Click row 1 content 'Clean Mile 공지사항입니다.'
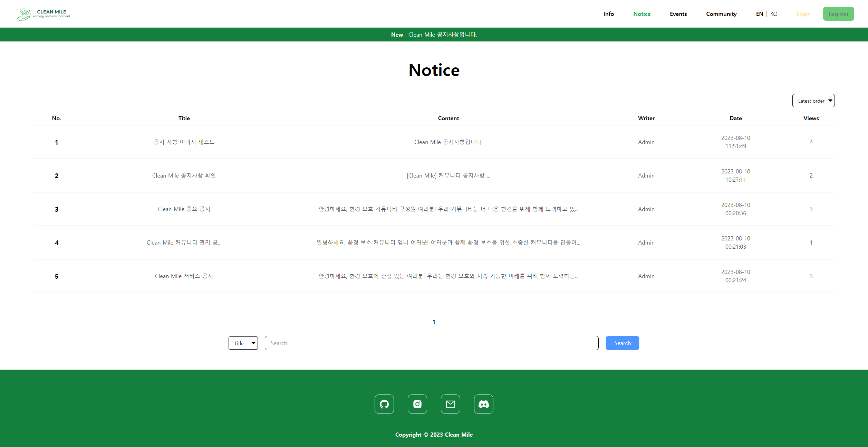This screenshot has width=868, height=447. coord(449,142)
